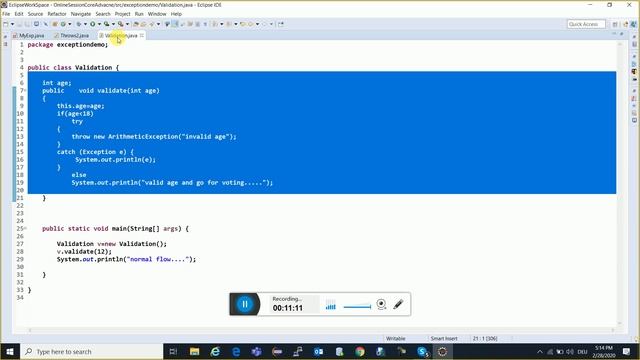Open the Project menu
The height and width of the screenshot is (360, 640).
122,14
